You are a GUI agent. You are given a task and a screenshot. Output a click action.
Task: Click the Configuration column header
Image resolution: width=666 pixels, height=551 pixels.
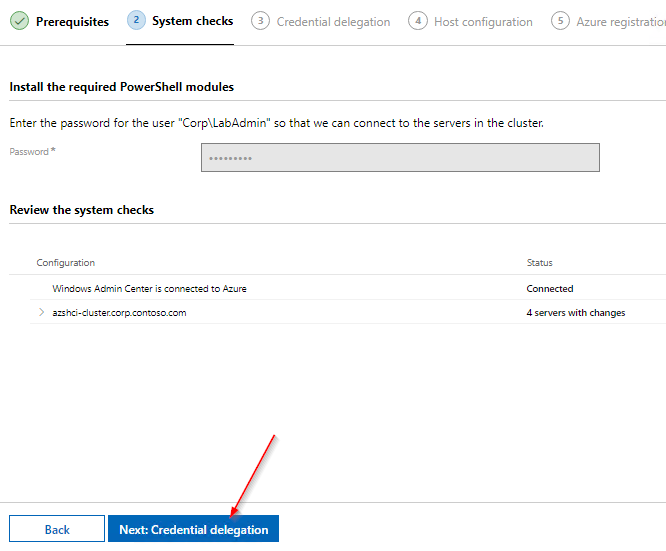(x=66, y=263)
